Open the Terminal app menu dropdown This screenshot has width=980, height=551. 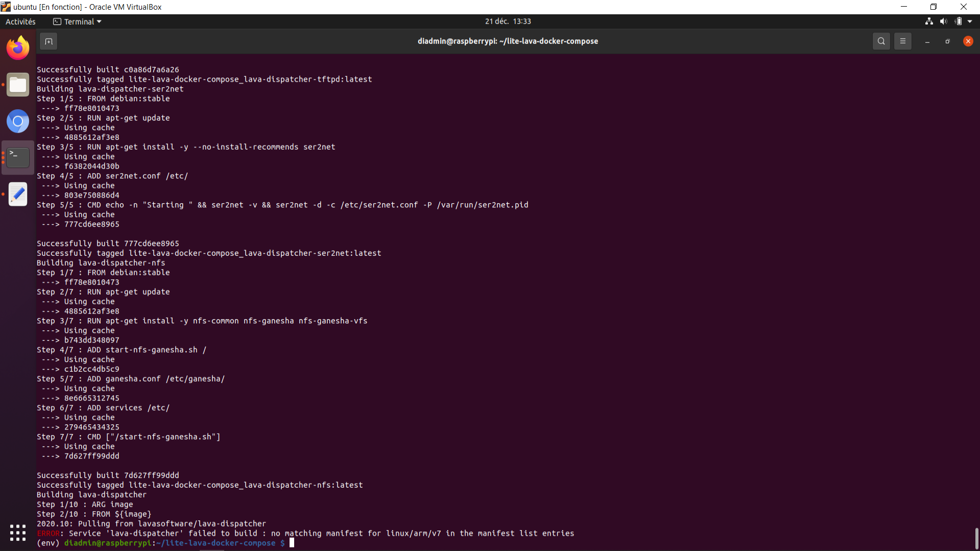77,21
